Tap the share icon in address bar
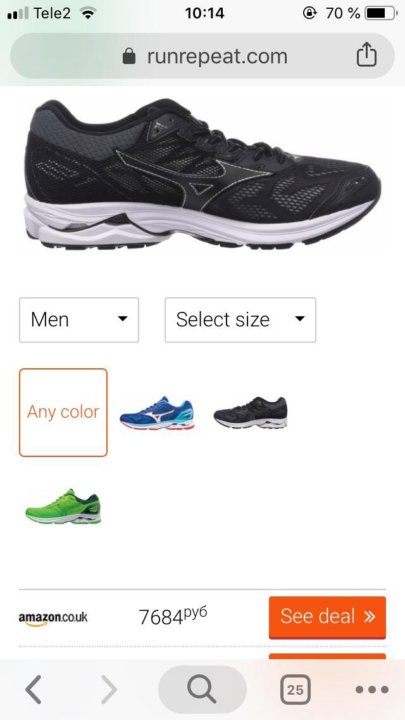 tap(366, 55)
